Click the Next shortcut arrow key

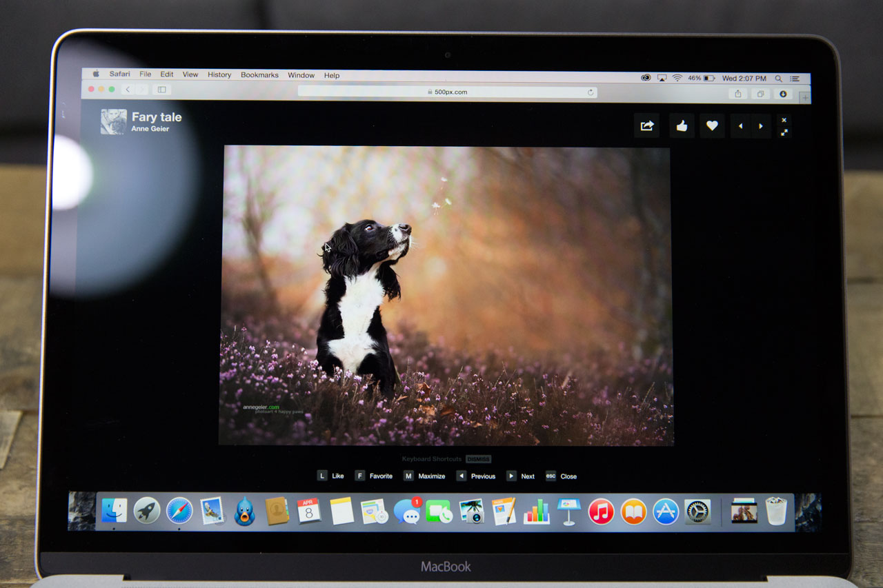click(x=511, y=476)
